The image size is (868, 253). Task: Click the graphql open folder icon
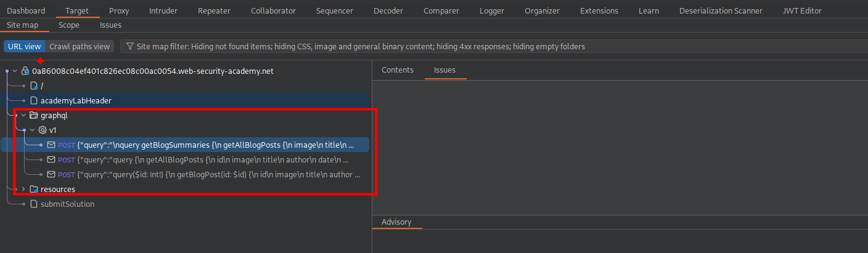(34, 115)
